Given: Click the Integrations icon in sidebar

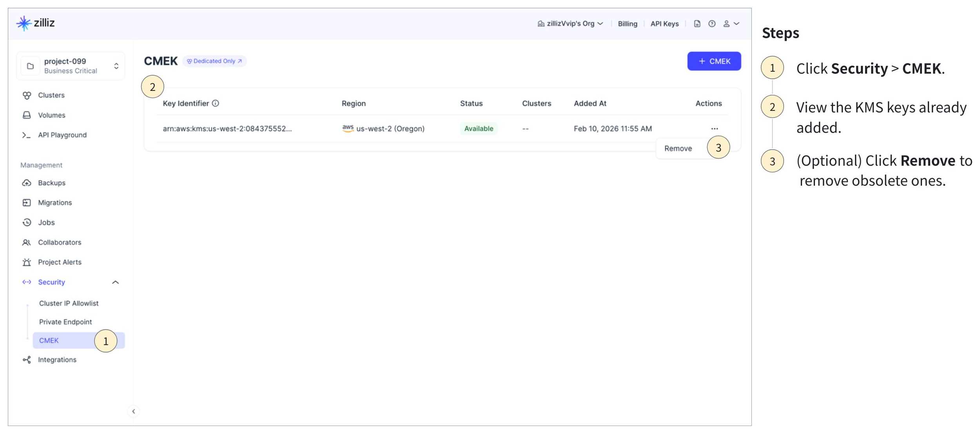Looking at the screenshot, I should [x=27, y=360].
